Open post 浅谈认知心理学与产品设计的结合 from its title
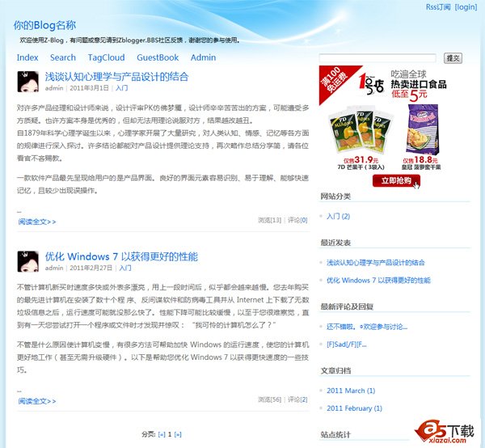The height and width of the screenshot is (448, 485). 116,77
